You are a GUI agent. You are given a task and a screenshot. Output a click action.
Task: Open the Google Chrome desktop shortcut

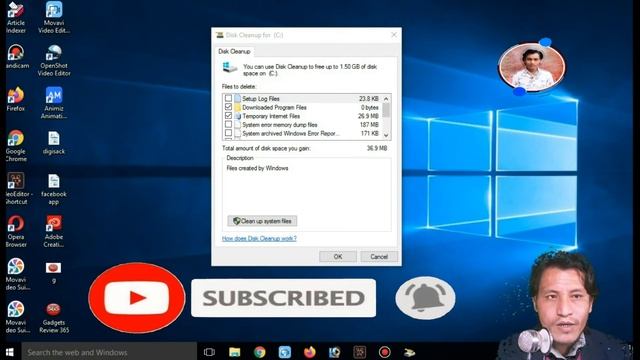click(16, 146)
